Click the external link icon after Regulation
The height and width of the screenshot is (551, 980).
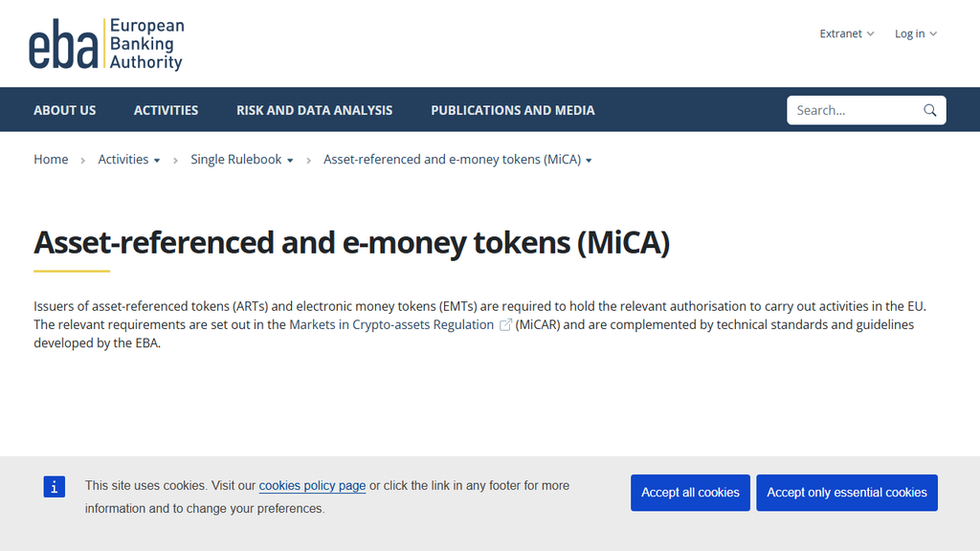pyautogui.click(x=505, y=325)
